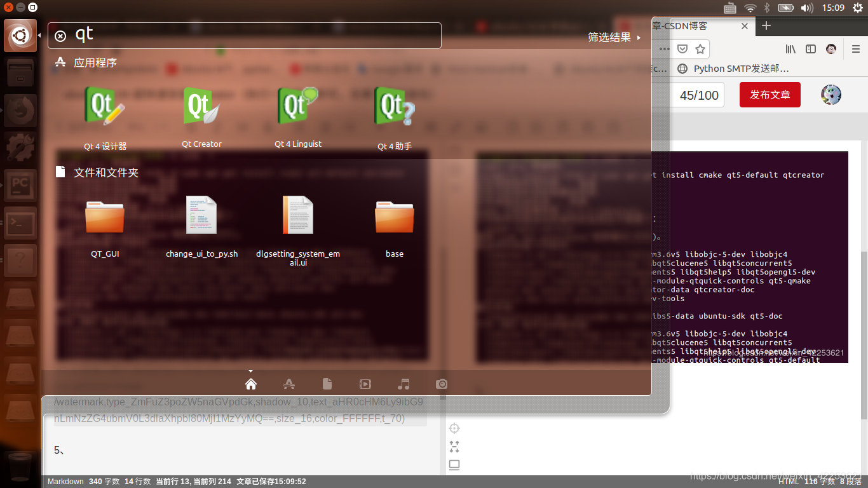Open the QT_GUI folder

tap(105, 227)
